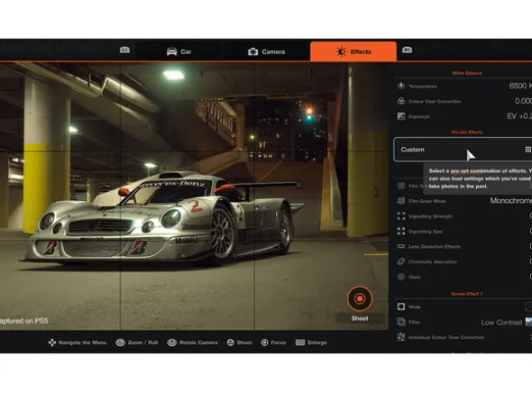
Task: Click the Individual Colour Tone Correction label
Action: [x=446, y=337]
